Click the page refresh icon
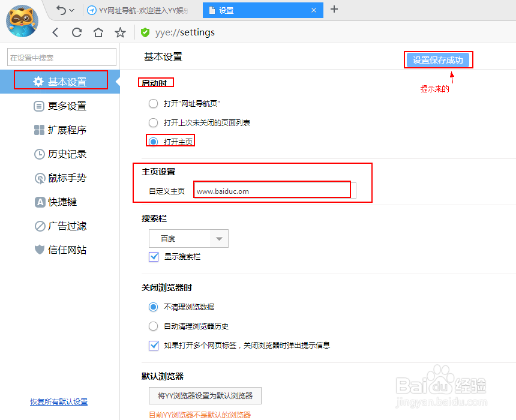Viewport: 516px width, 420px height. tap(76, 32)
